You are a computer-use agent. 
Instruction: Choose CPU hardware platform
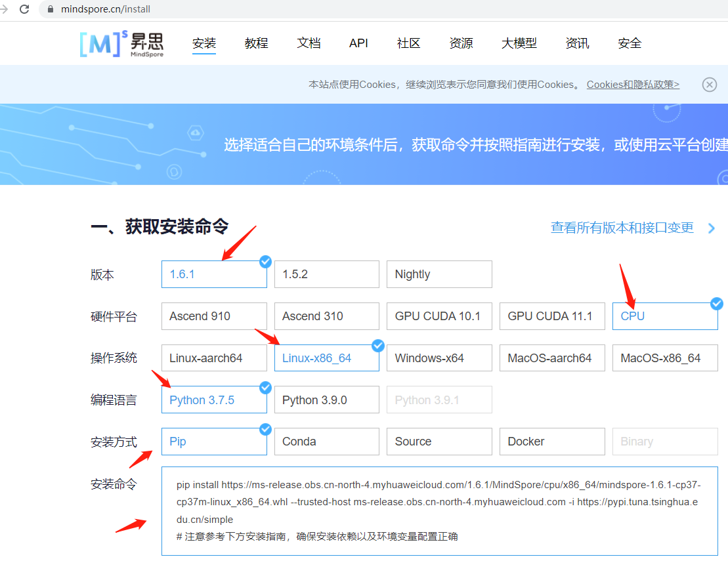[665, 316]
